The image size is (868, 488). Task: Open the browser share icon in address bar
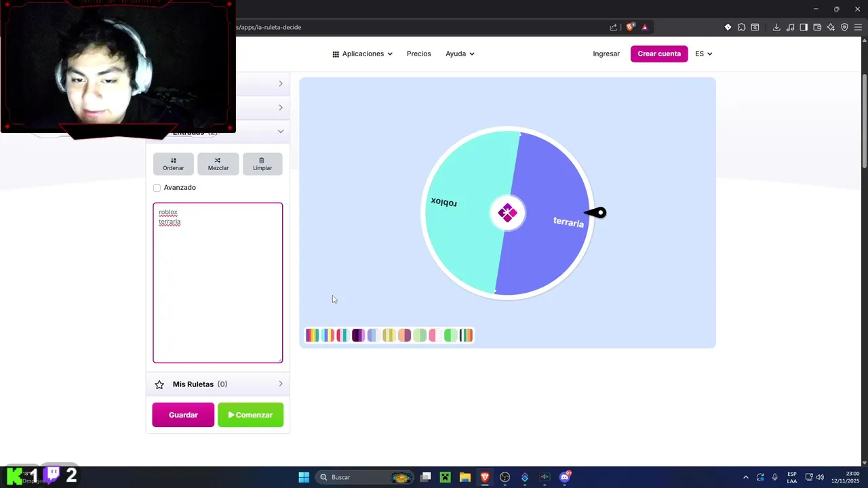(x=614, y=27)
